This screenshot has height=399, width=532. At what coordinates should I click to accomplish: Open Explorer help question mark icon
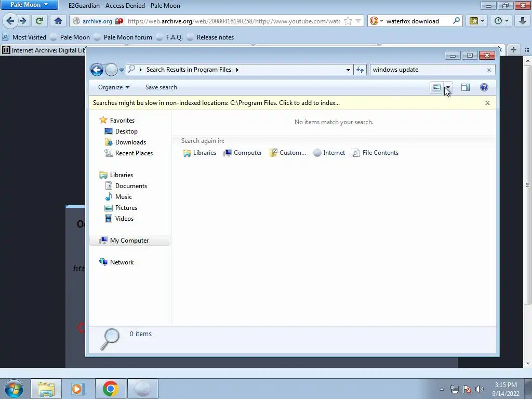point(484,87)
